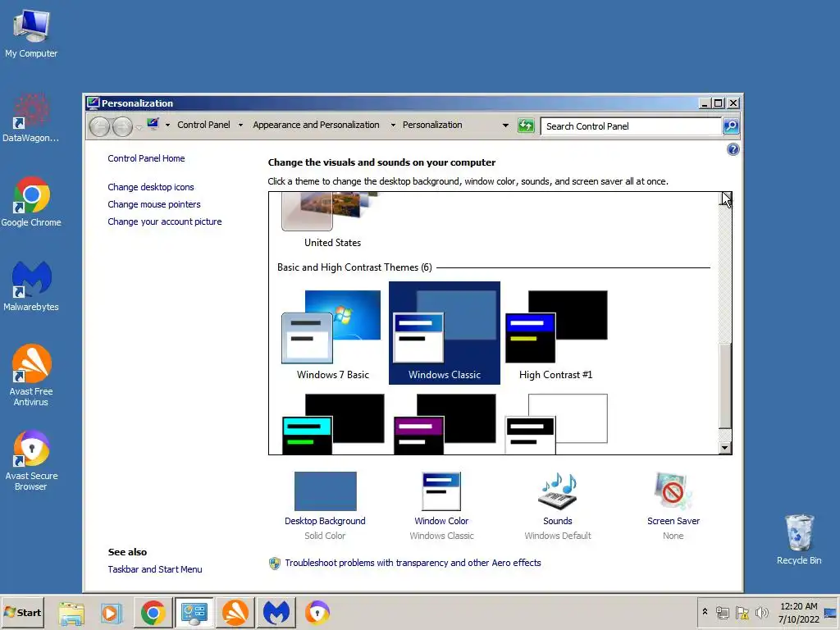Open Windows Explorer from taskbar
The width and height of the screenshot is (840, 630).
[72, 613]
